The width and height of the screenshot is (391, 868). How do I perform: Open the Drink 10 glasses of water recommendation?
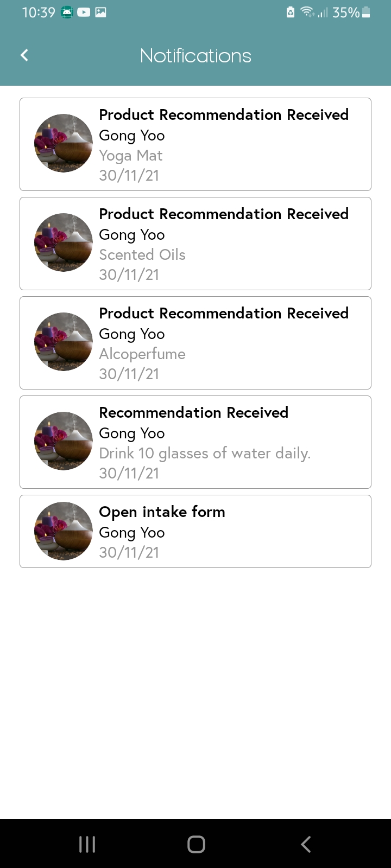click(x=224, y=442)
